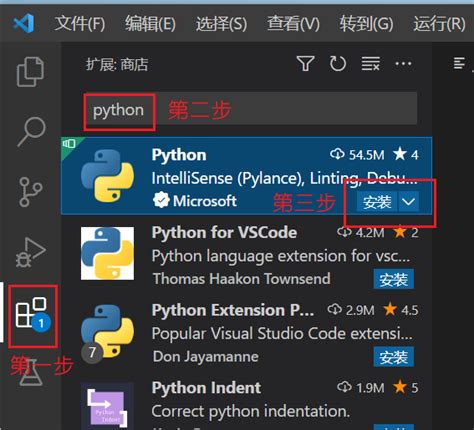Open the 编辑(E) menu
474x430 pixels.
pos(150,24)
